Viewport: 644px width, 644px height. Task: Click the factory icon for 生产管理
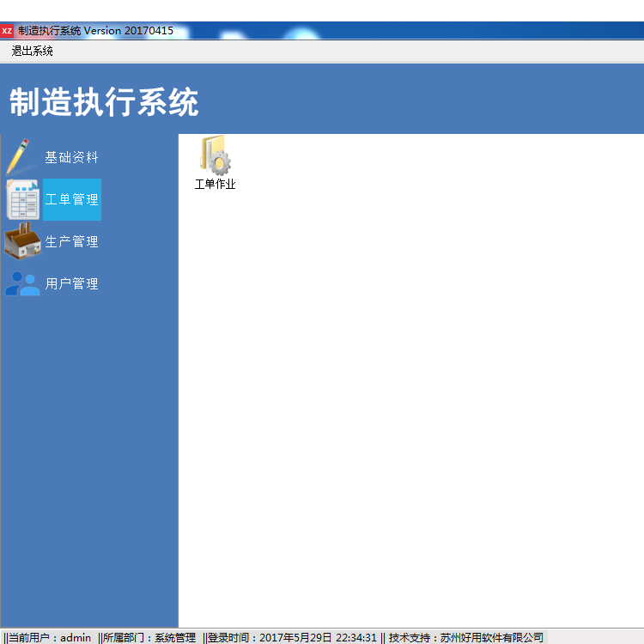[x=22, y=241]
